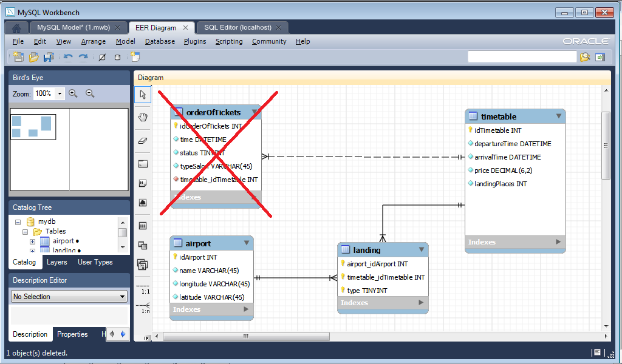This screenshot has height=364, width=622.
Task: Click the sidebar toggle icon near search
Action: 600,57
